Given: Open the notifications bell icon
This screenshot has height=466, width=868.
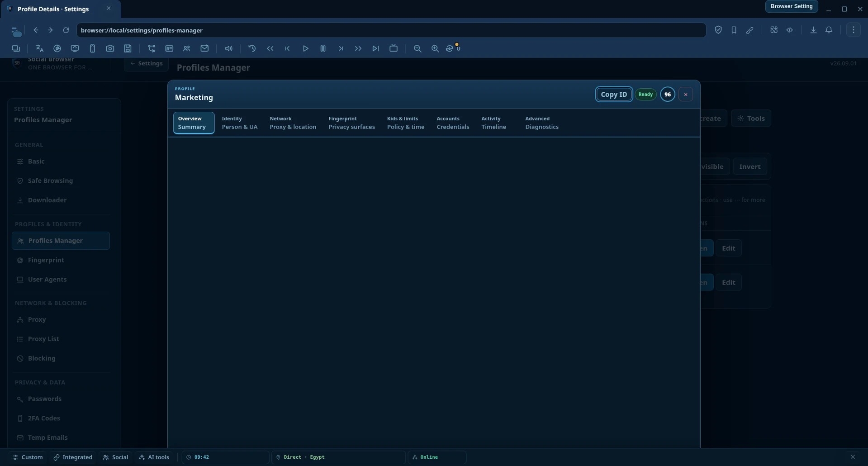Looking at the screenshot, I should coord(829,30).
